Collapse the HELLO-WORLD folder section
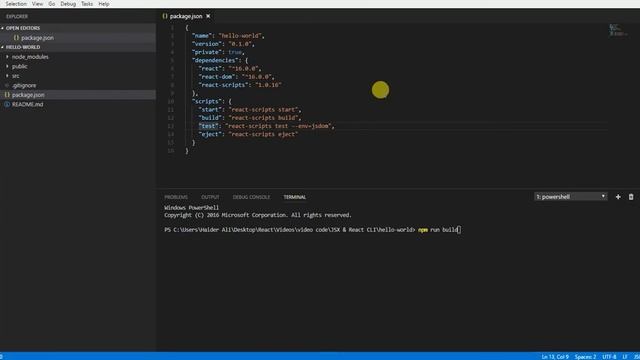Screen dimensions: 640x360 coord(78,47)
